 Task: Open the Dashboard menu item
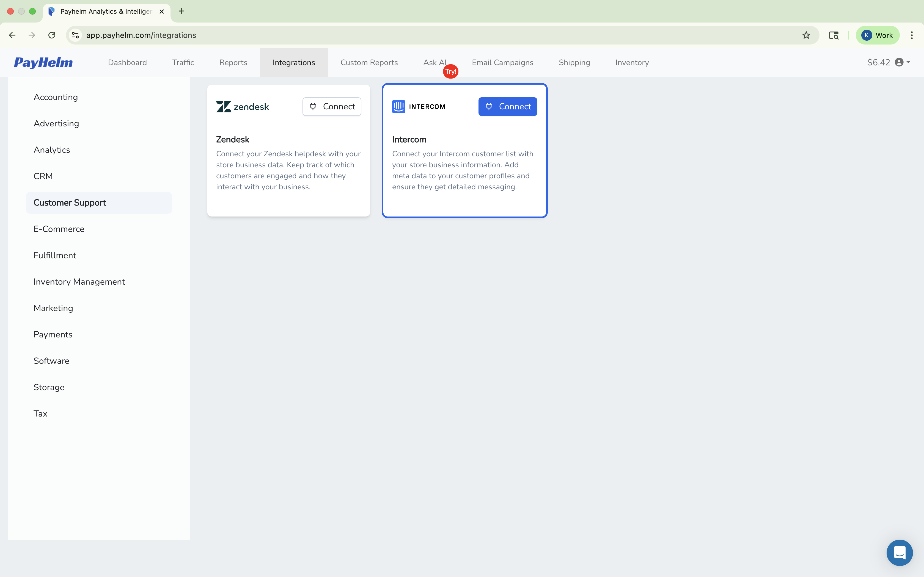(128, 62)
